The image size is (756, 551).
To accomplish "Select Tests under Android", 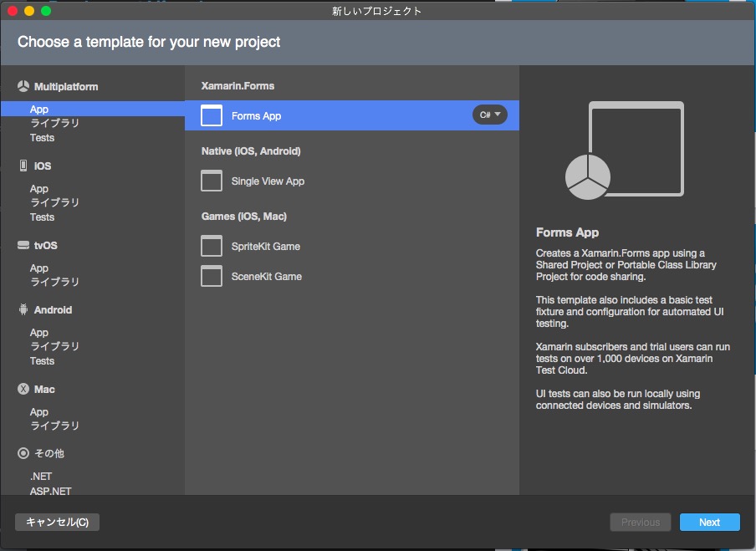I will click(42, 361).
